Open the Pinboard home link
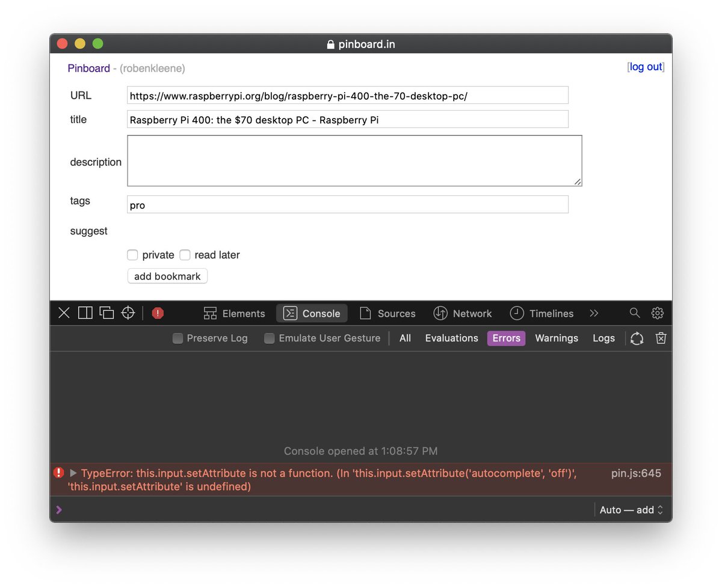Screen dimensions: 722x588 88,69
